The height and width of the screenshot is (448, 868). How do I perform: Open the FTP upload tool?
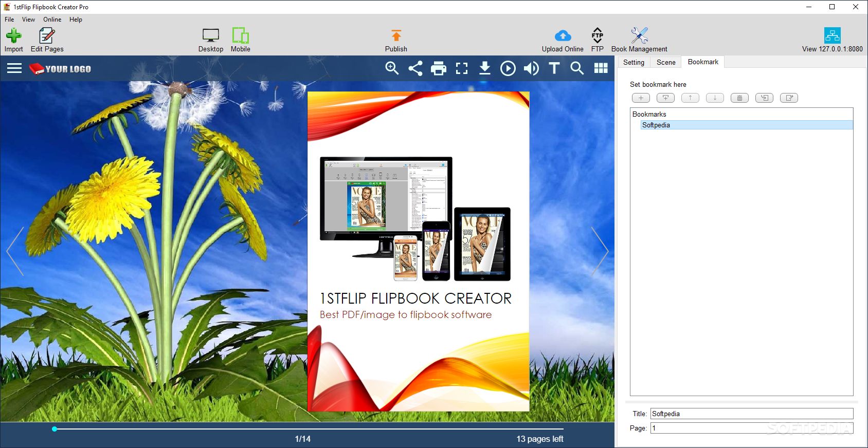click(597, 40)
